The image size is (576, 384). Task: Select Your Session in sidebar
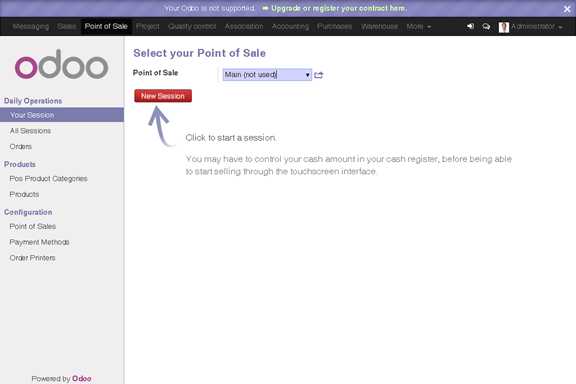point(62,115)
